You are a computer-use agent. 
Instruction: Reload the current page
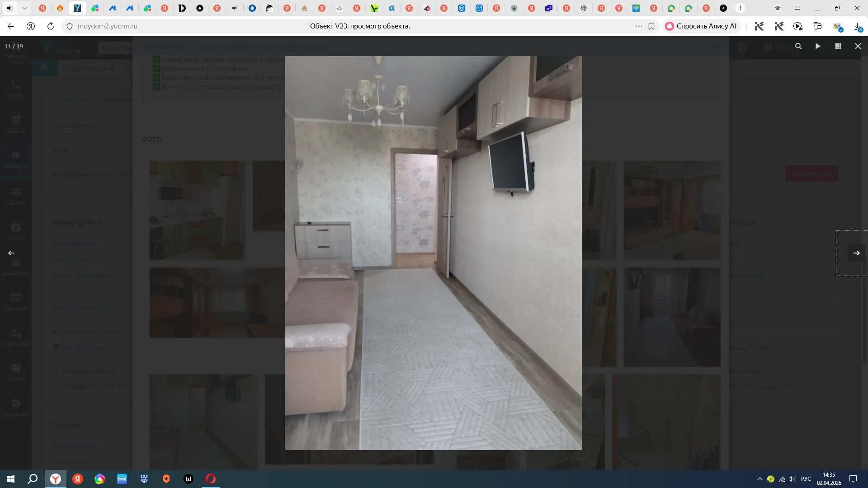(x=51, y=26)
